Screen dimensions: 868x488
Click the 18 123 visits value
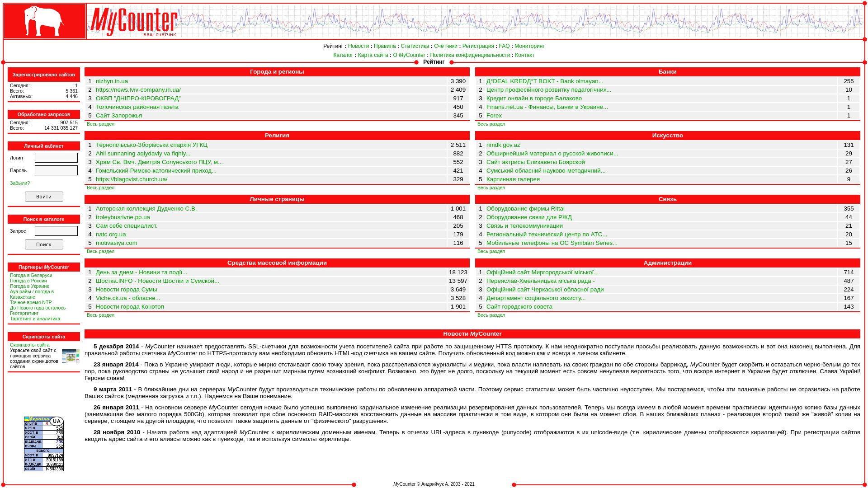pos(458,272)
